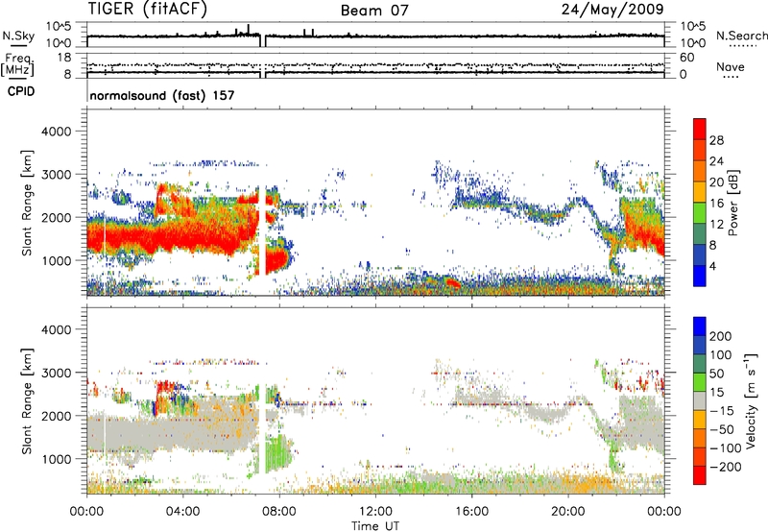Screen dimensions: 768x532
Task: Click the 04:00 time tick label
Action: click(x=183, y=512)
